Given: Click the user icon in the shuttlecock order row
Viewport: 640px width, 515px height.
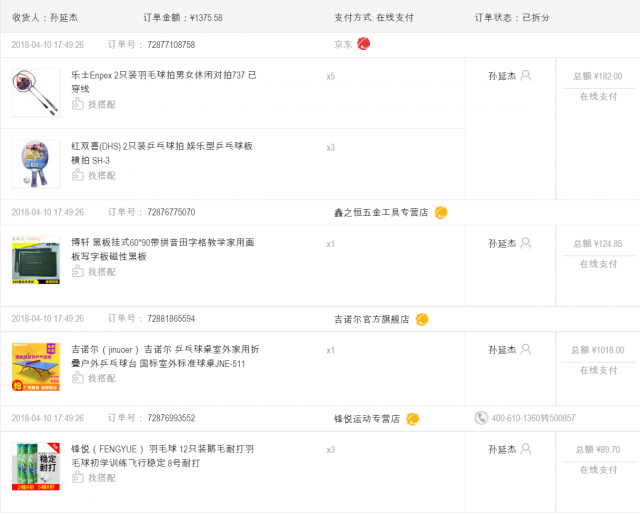Looking at the screenshot, I should point(526,449).
